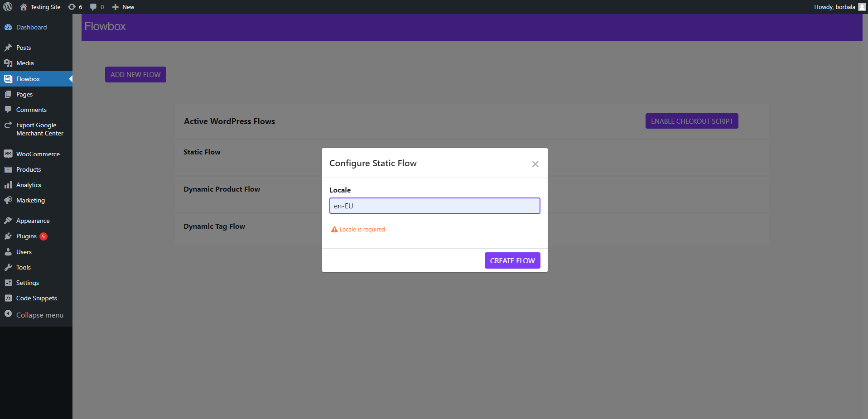
Task: Open the Users menu label
Action: (24, 252)
